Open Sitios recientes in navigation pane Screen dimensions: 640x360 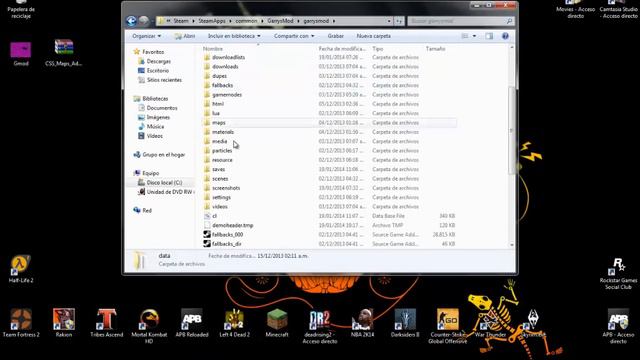click(x=164, y=80)
